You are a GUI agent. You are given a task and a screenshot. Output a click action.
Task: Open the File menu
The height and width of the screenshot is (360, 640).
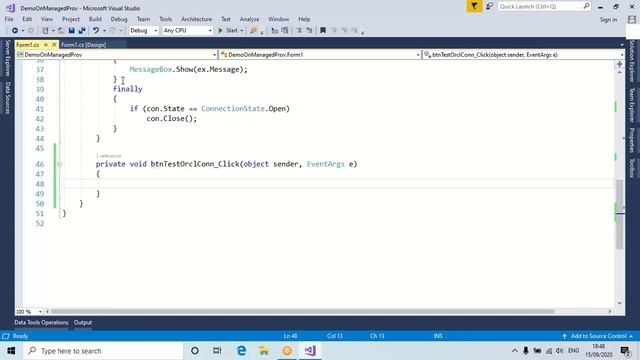point(9,19)
